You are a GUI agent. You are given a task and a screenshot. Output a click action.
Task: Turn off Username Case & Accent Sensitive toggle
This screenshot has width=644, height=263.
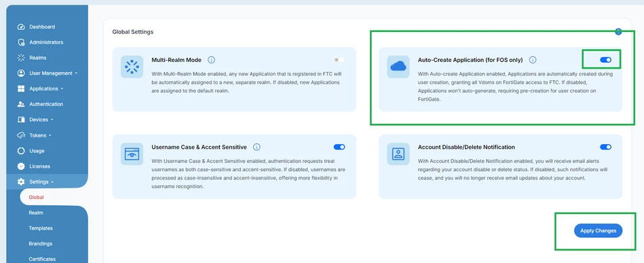point(339,147)
